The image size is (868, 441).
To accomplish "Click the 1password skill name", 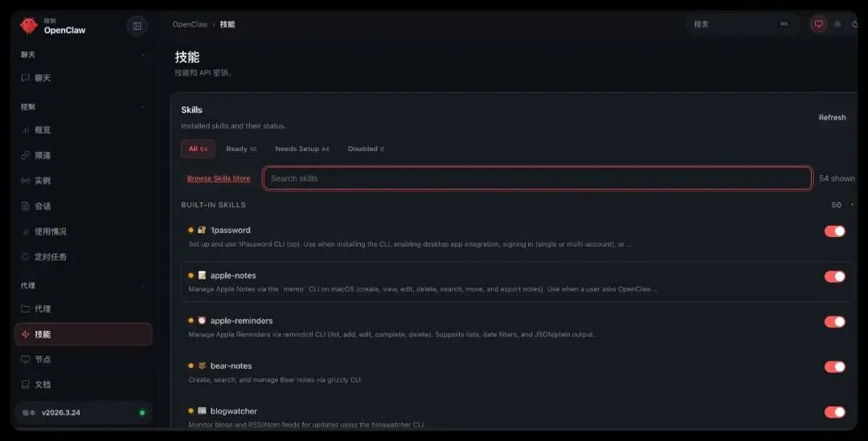I will [231, 231].
